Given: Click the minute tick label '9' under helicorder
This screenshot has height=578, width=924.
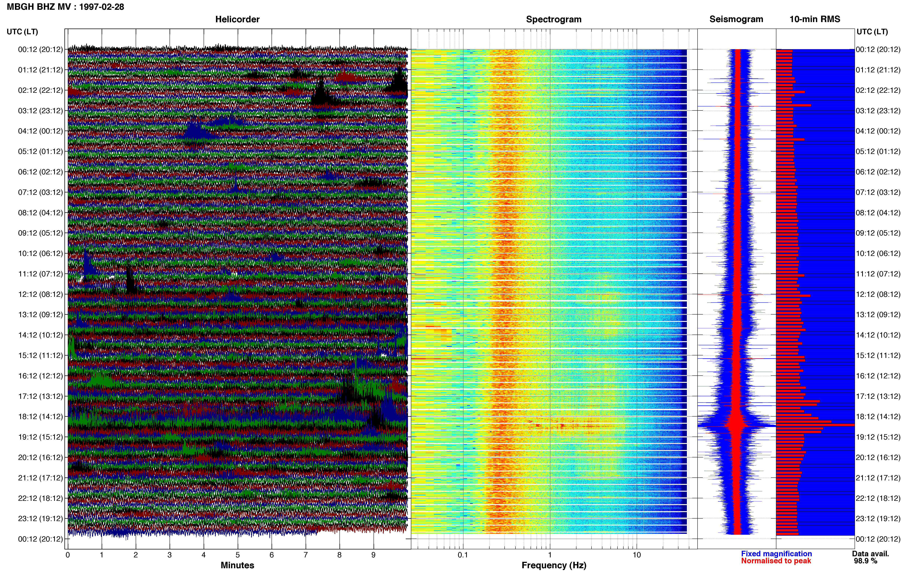Looking at the screenshot, I should (373, 555).
